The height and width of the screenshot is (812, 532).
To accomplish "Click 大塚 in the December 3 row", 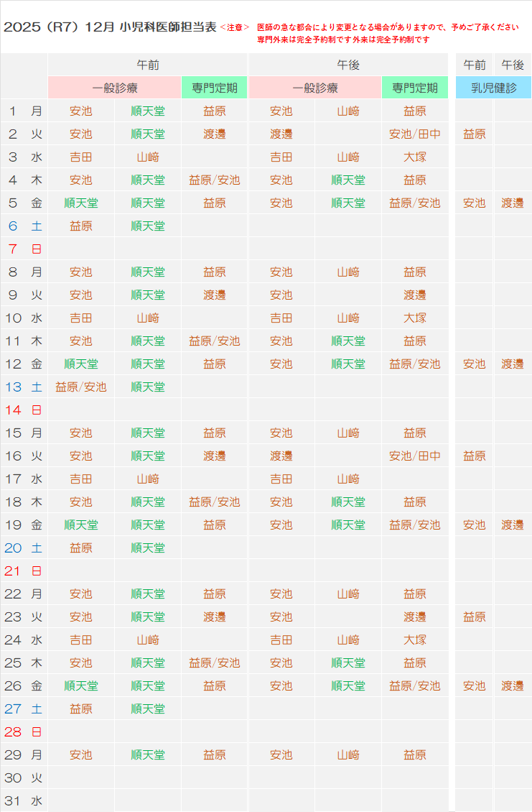I will [x=415, y=157].
